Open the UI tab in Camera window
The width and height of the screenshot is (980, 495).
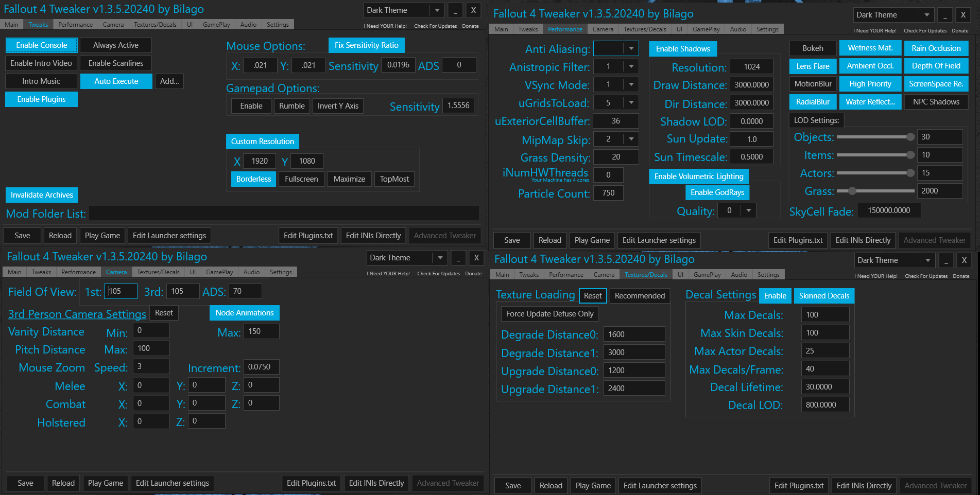[x=193, y=272]
